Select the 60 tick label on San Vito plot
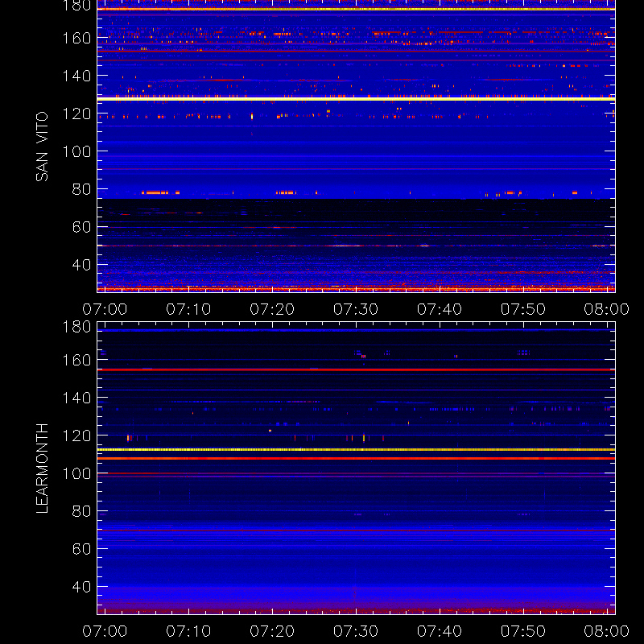The height and width of the screenshot is (644, 644). pyautogui.click(x=81, y=227)
